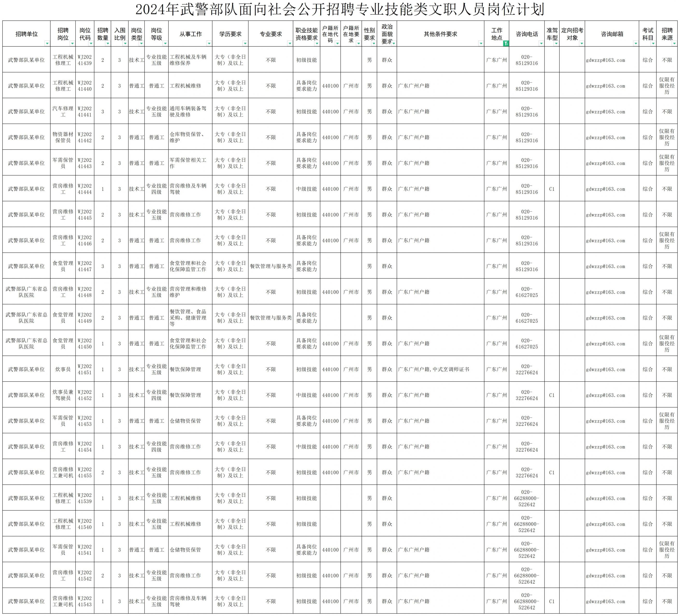This screenshot has height=616, width=680.
Task: Open the 户籍所在地代码 column filter arrow
Action: click(337, 44)
